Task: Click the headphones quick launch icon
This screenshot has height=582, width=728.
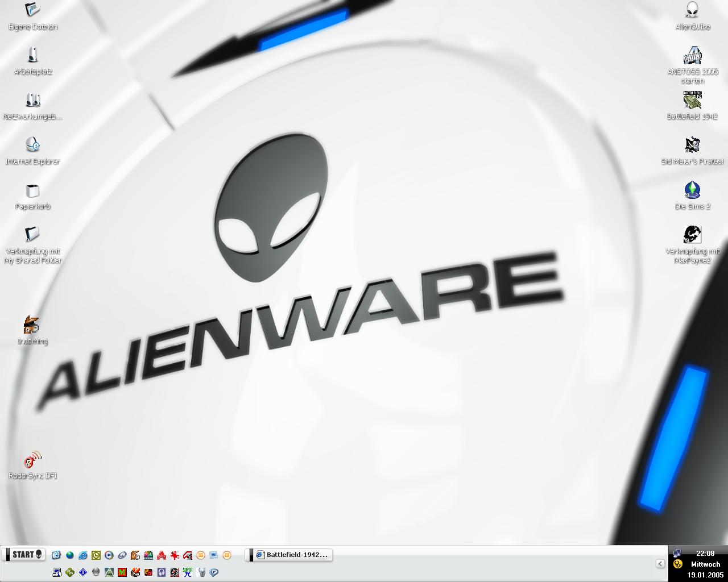Action: tap(162, 572)
